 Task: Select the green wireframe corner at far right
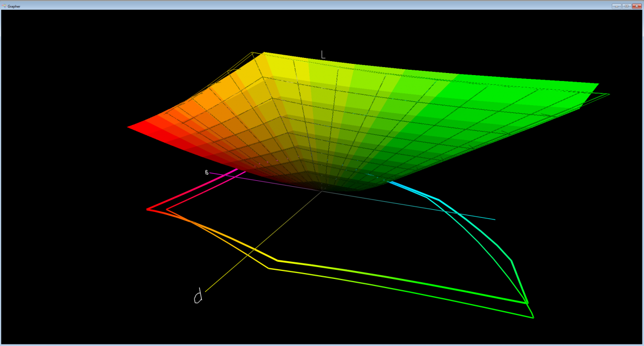pyautogui.click(x=609, y=94)
